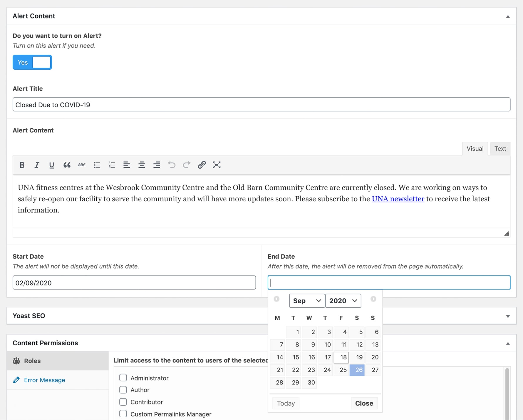Open the year dropdown showing 2020
The image size is (523, 420).
coord(343,301)
